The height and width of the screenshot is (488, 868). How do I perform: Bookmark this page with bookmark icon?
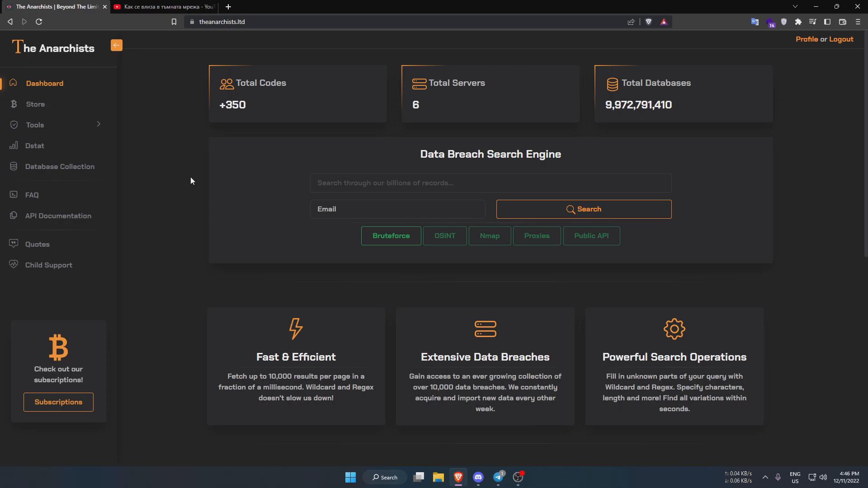point(174,22)
